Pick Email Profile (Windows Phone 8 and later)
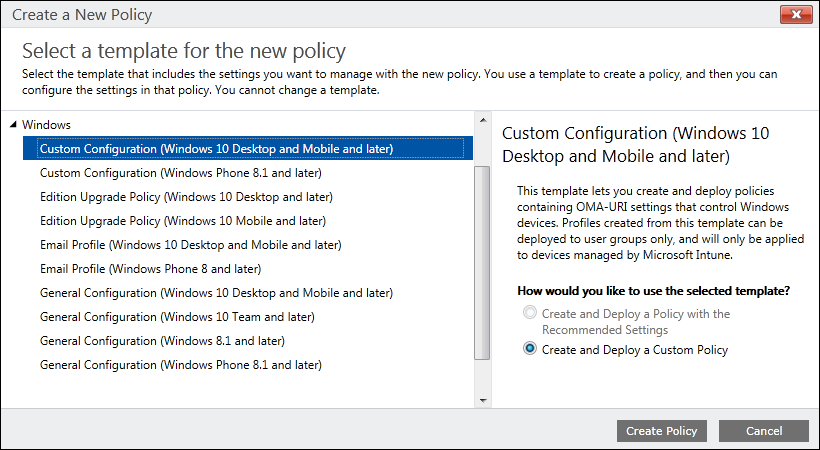The height and width of the screenshot is (450, 820). tap(150, 269)
